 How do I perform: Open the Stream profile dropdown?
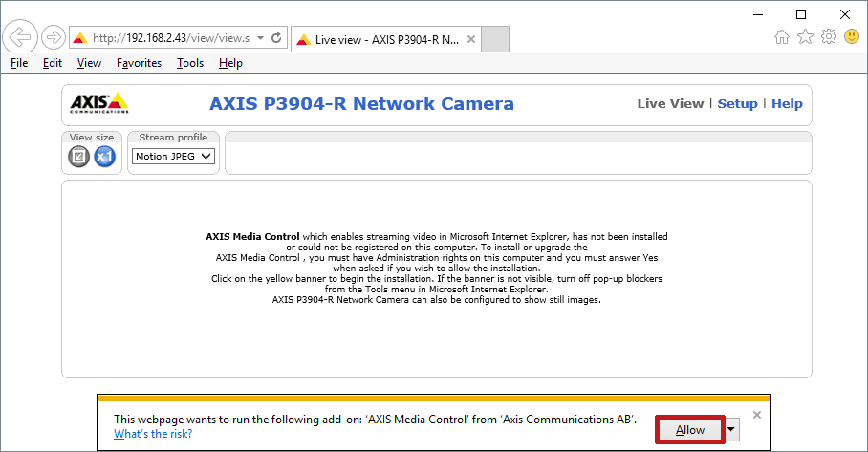click(x=173, y=157)
